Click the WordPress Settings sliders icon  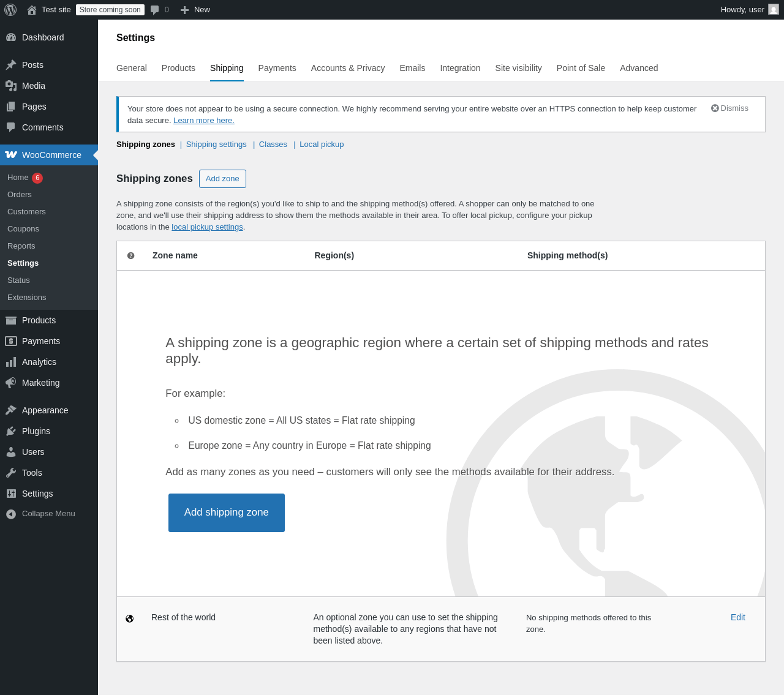pyautogui.click(x=11, y=494)
